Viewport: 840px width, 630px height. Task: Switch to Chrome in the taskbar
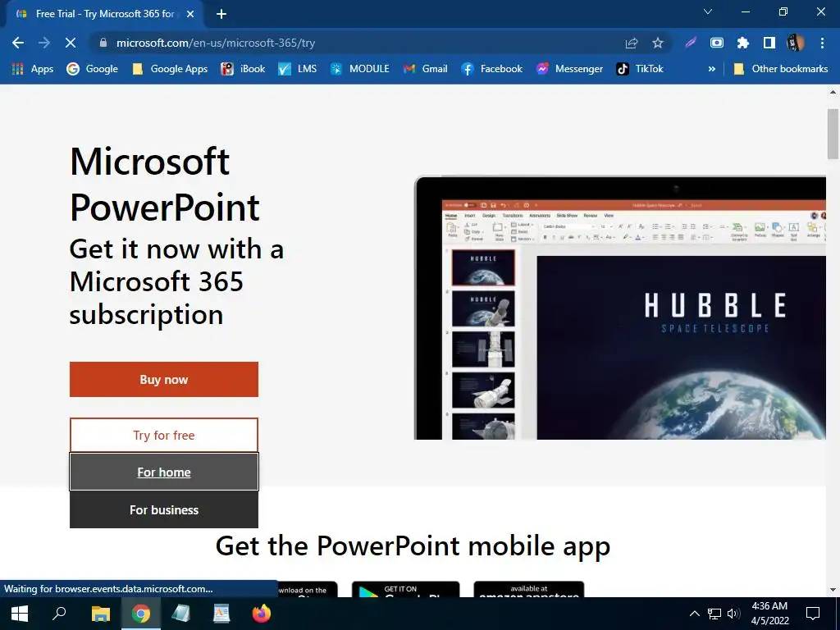point(141,614)
